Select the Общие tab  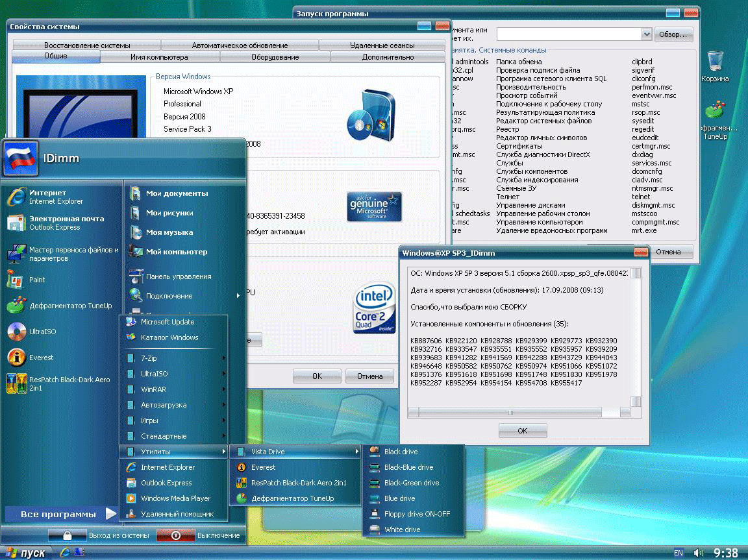[x=56, y=56]
